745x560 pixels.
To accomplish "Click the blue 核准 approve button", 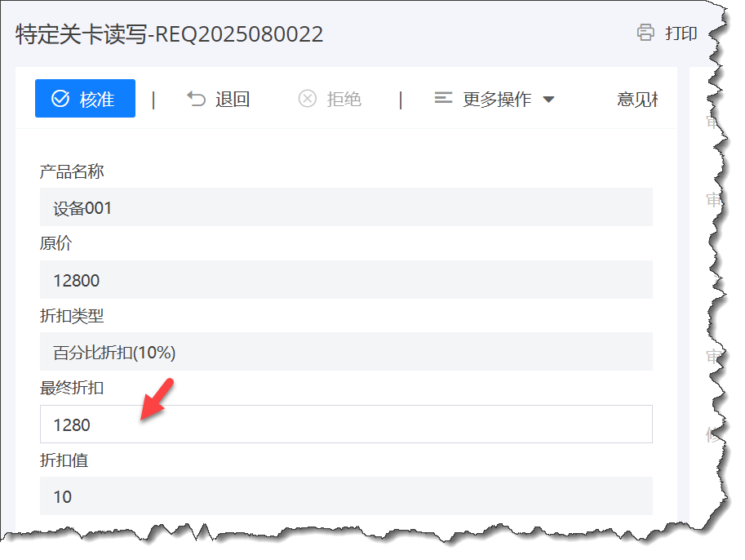I will (x=85, y=98).
